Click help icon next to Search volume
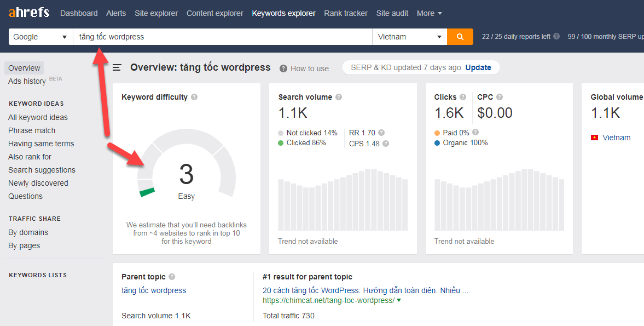 click(x=339, y=97)
